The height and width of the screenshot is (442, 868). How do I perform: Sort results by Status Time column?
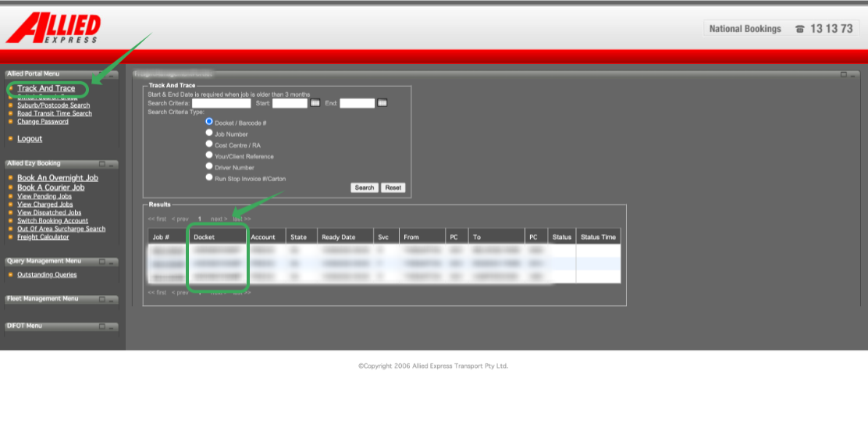tap(598, 237)
